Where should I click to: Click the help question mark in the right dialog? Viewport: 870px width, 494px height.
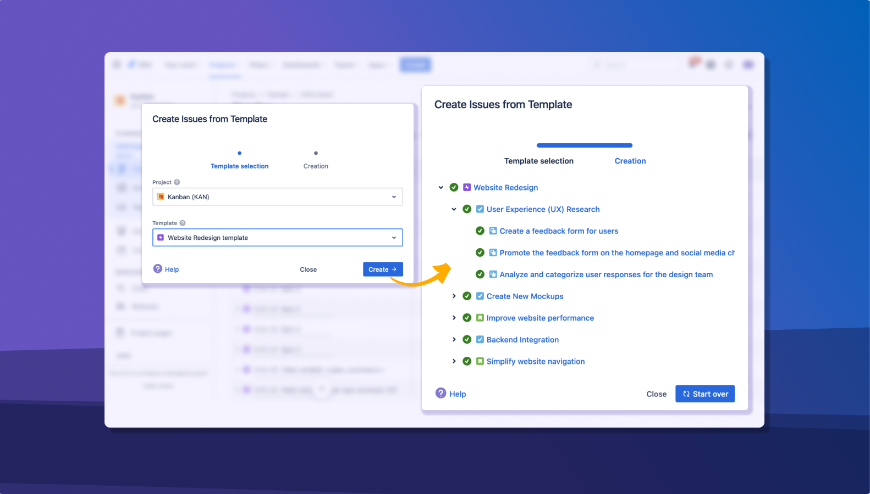click(441, 394)
